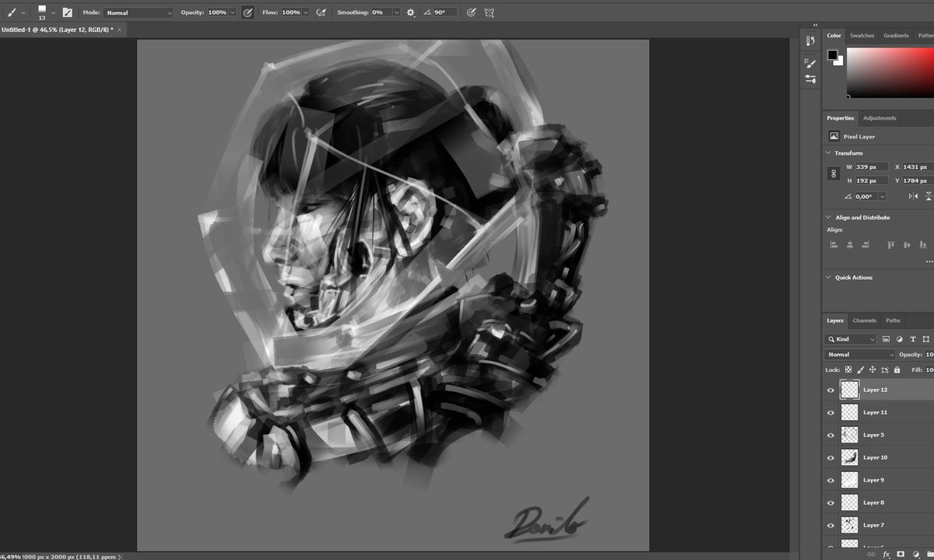Toggle visibility of Layer 7
The image size is (934, 560).
coord(830,524)
